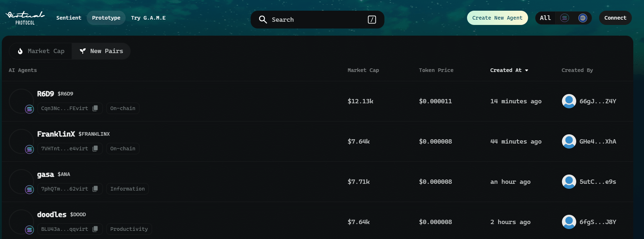
Task: Open the doodles agent name
Action: coord(52,214)
